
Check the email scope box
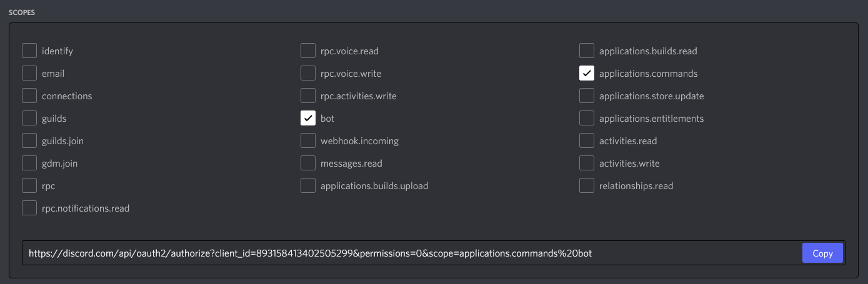tap(29, 73)
